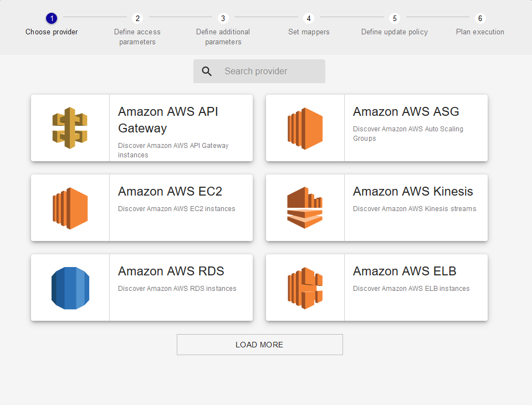Click the Amazon AWS EC2 orange icon

point(70,208)
